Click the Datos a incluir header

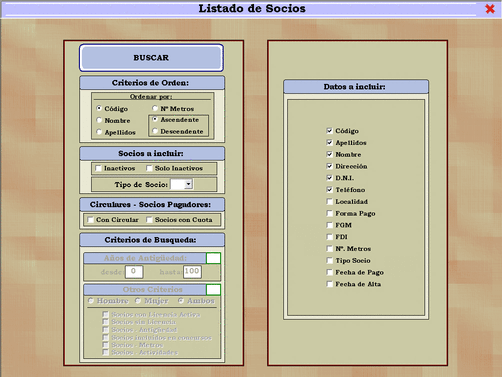click(x=356, y=87)
